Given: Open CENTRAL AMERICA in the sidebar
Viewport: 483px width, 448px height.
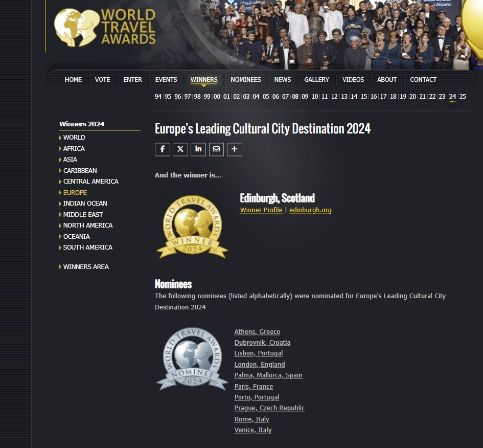Looking at the screenshot, I should pos(91,181).
